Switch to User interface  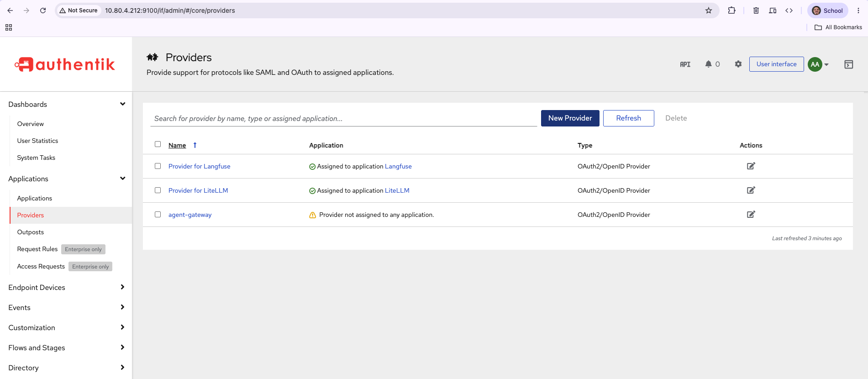point(776,64)
